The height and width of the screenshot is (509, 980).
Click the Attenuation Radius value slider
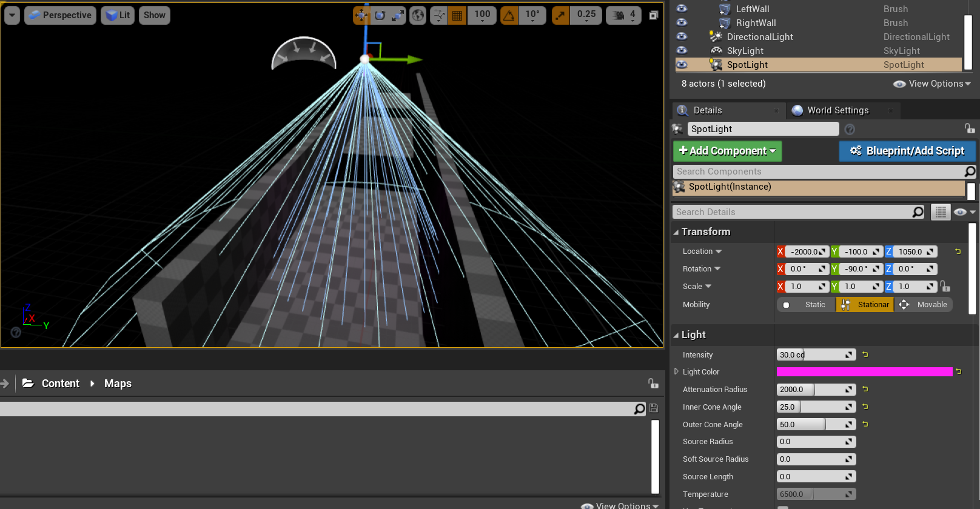pyautogui.click(x=816, y=390)
